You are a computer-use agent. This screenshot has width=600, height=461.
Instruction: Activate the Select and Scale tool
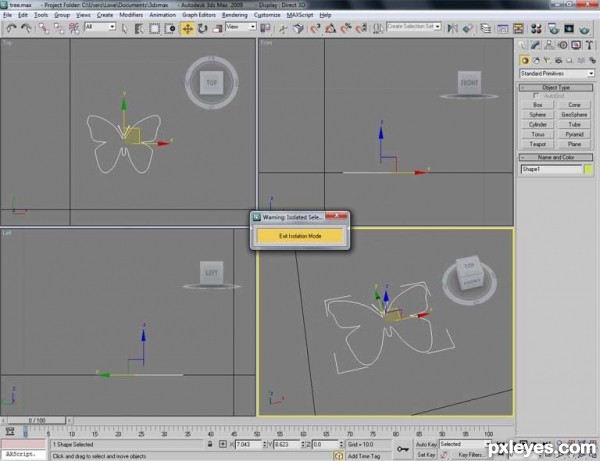[x=217, y=28]
